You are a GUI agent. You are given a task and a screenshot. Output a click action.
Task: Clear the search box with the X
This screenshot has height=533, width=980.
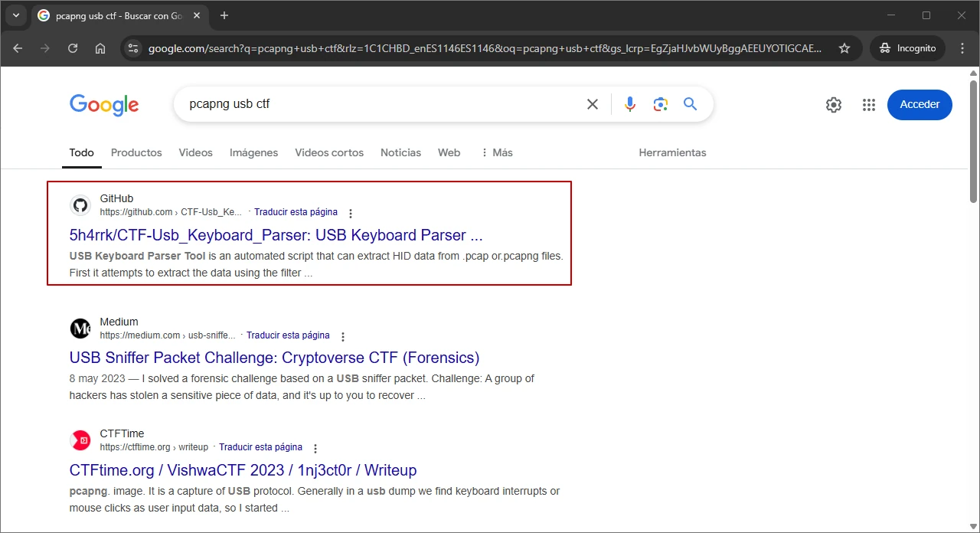593,104
